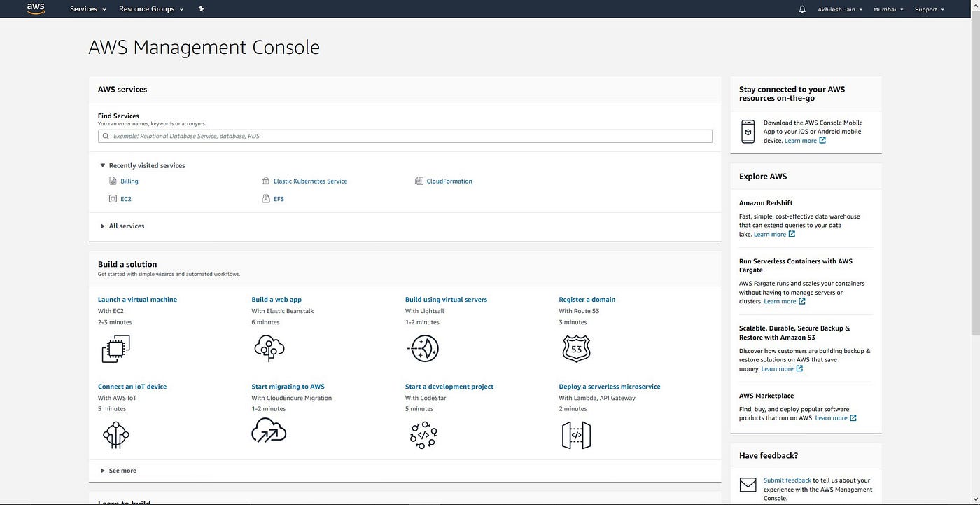Open Build a web app link
The width and height of the screenshot is (980, 505).
(x=276, y=300)
